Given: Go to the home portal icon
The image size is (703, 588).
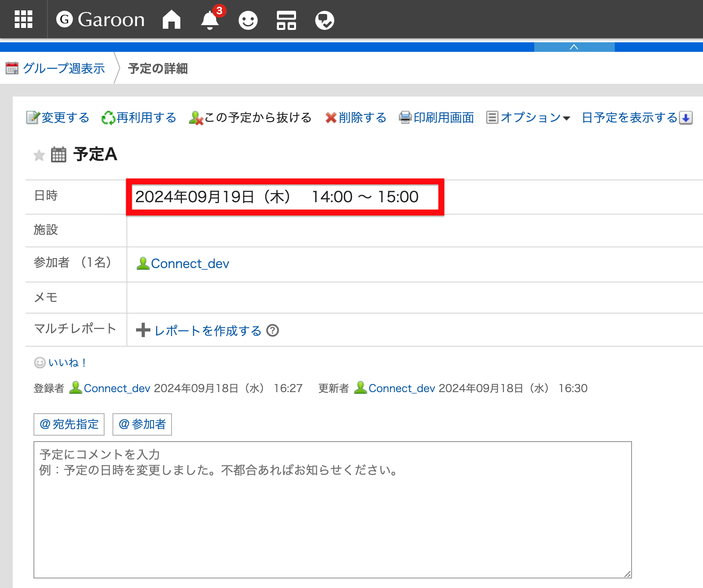Looking at the screenshot, I should pos(172,20).
